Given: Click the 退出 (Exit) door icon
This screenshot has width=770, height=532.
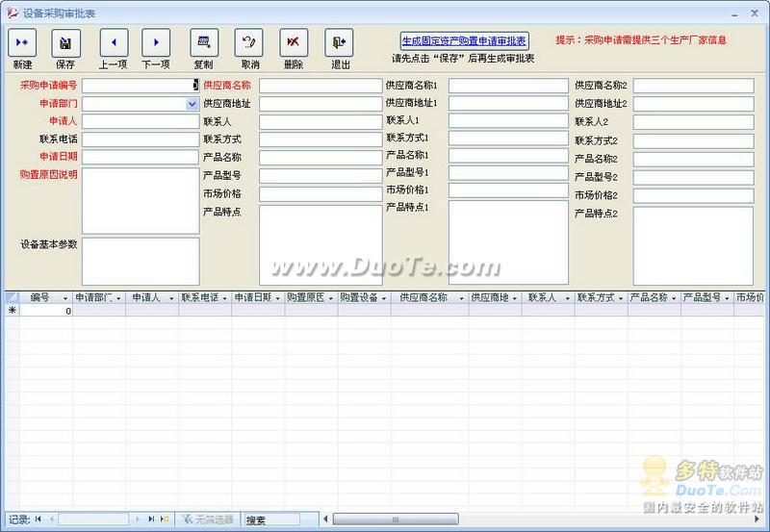Looking at the screenshot, I should (x=339, y=42).
